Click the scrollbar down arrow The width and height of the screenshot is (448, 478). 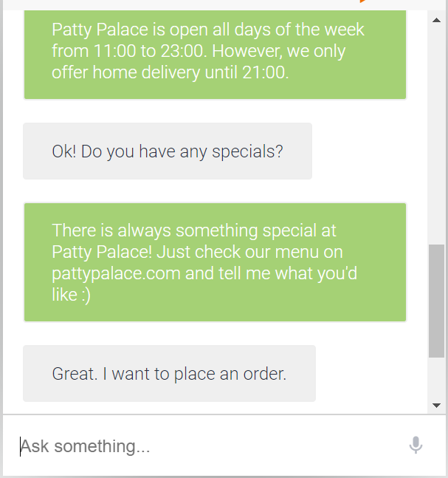436,406
